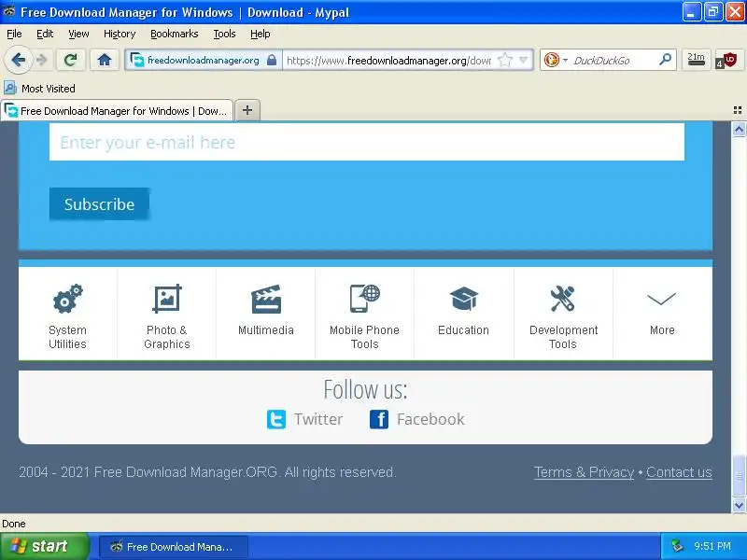Click the Most Visited bookmark label
Screen dimensions: 747x560
click(49, 89)
